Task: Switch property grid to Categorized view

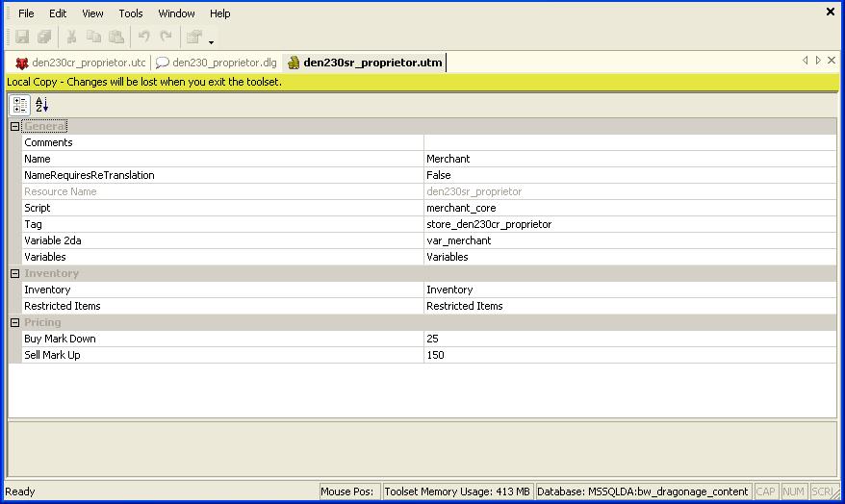Action: [20, 105]
